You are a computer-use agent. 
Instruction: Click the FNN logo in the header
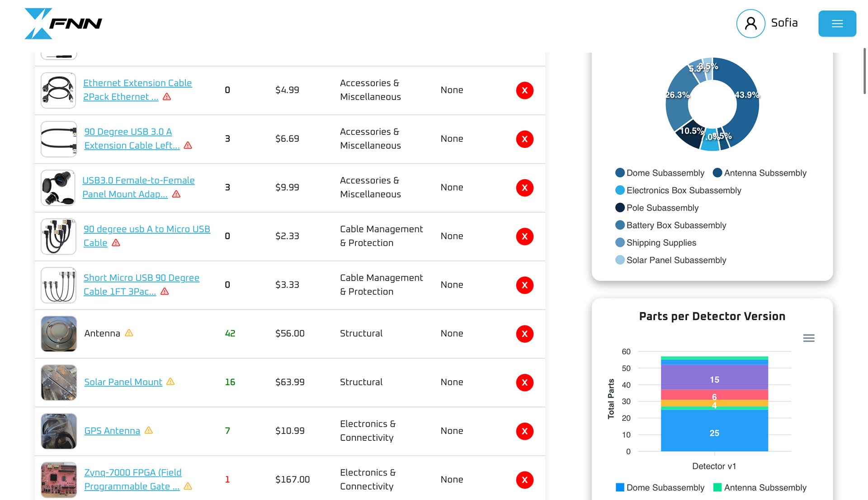(x=63, y=24)
